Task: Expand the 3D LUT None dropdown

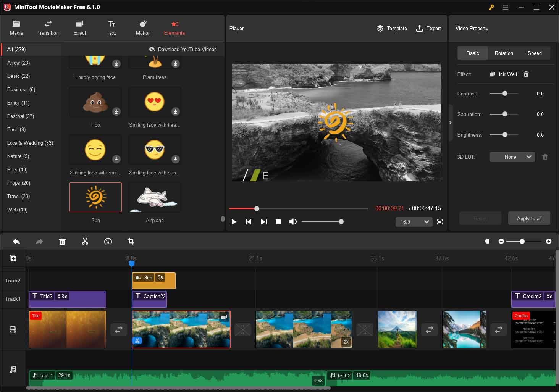Action: click(512, 157)
